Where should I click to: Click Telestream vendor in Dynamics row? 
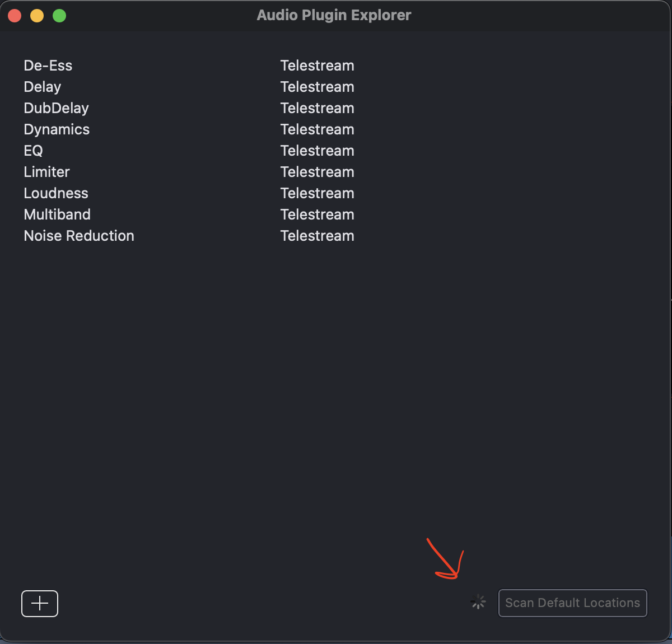318,129
